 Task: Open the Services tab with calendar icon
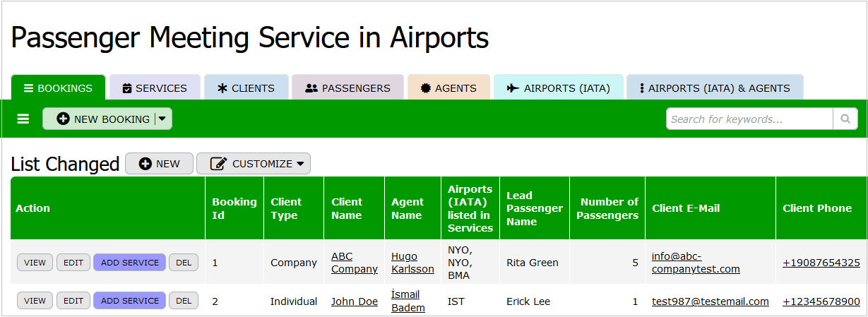pyautogui.click(x=155, y=88)
